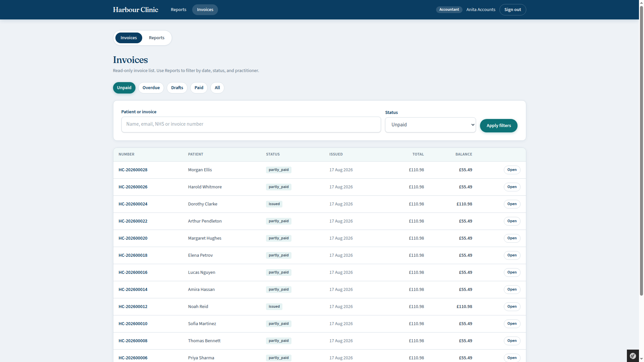Open invoice HC-202600010 for Sofia Martinez
Viewport: 644px width, 362px height.
click(512, 324)
